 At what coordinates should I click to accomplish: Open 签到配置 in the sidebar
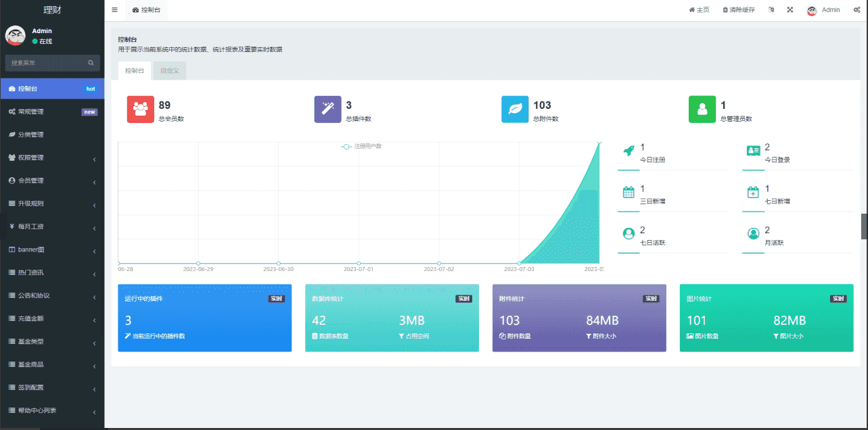(52, 387)
